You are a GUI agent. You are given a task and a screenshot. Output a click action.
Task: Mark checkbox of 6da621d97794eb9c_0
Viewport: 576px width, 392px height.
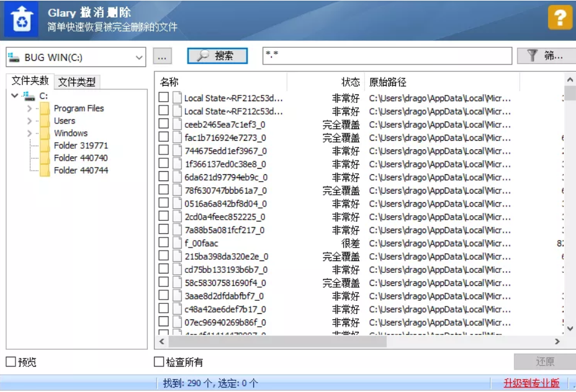pyautogui.click(x=163, y=177)
